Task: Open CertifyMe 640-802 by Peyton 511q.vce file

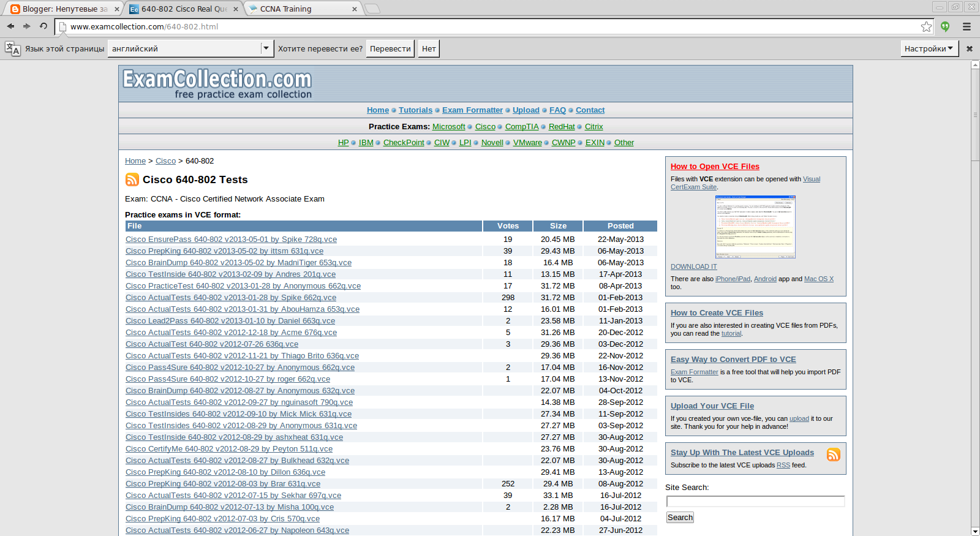Action: tap(229, 449)
